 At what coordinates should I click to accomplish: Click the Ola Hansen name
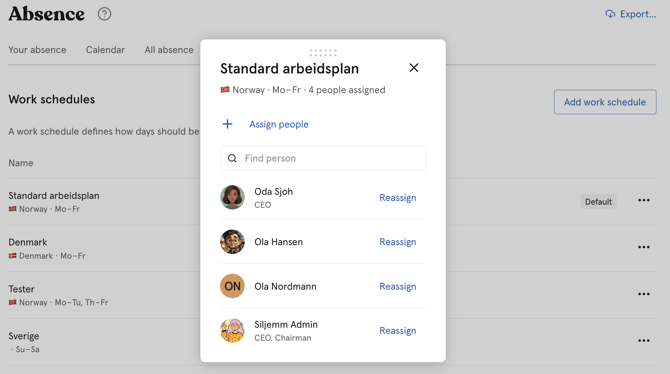point(279,242)
